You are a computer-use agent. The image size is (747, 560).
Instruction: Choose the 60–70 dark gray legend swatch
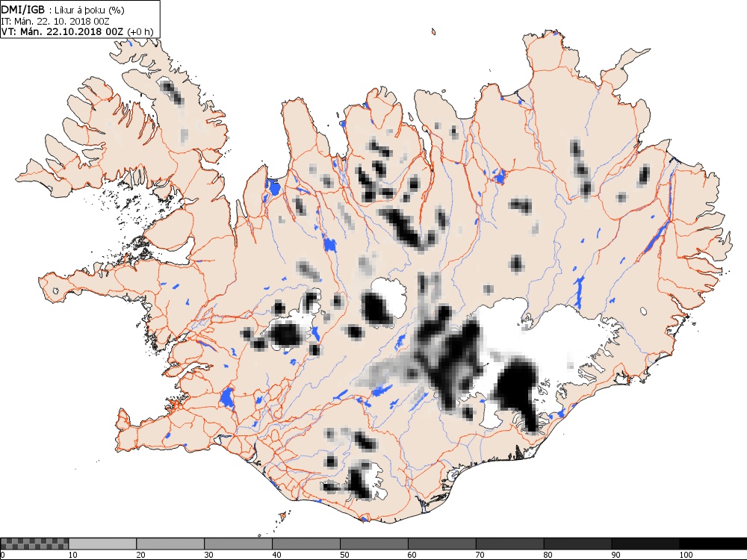442,544
